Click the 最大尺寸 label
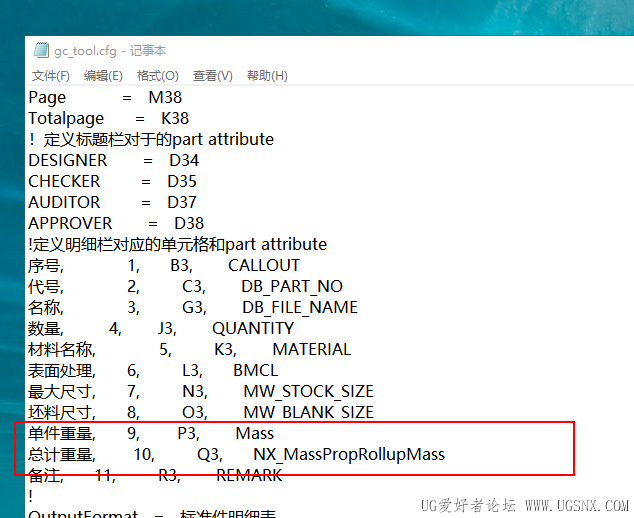Viewport: 634px width, 518px height. (60, 392)
